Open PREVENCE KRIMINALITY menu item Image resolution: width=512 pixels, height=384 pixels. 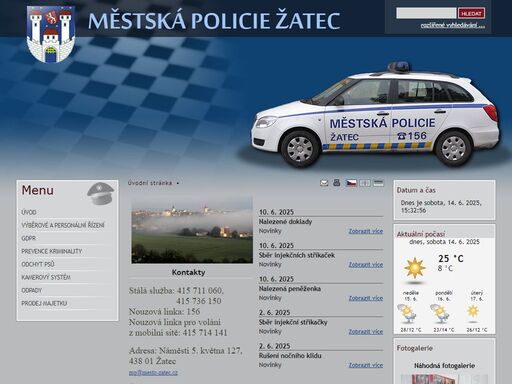[52, 251]
